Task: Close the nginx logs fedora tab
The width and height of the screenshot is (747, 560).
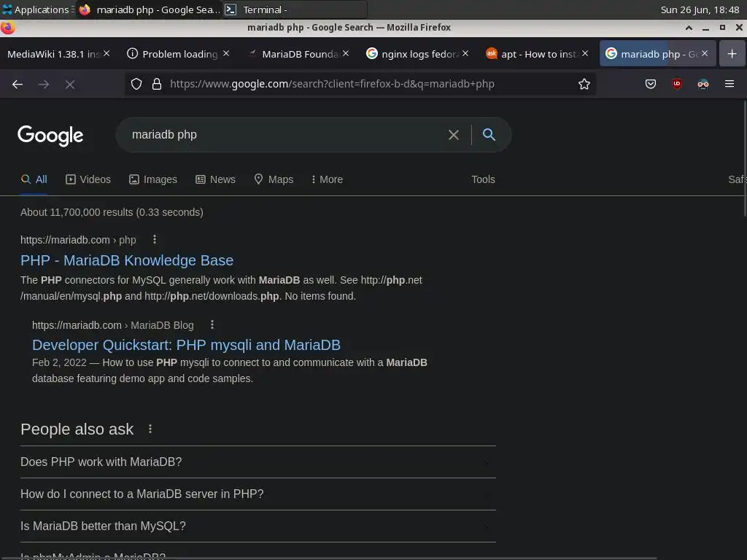Action: click(x=465, y=53)
